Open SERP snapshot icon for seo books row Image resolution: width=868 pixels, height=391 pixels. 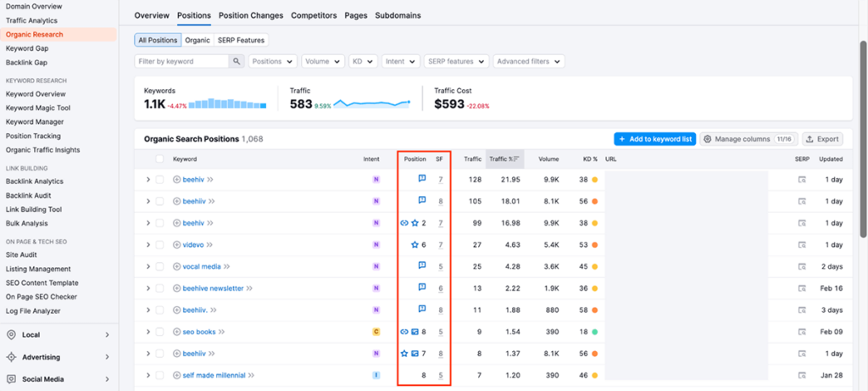tap(802, 332)
